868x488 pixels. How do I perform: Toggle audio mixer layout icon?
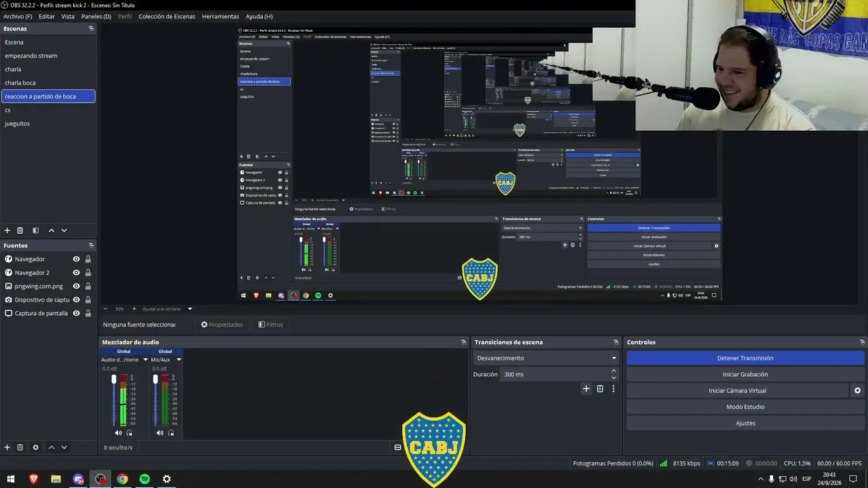(x=397, y=447)
